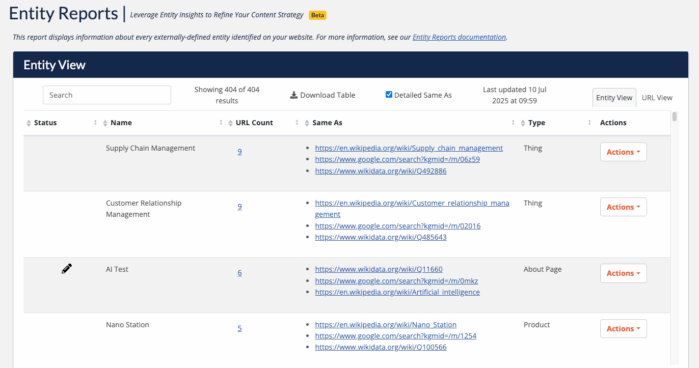
Task: Click the Customer Relationship Management name cell
Action: pos(144,208)
